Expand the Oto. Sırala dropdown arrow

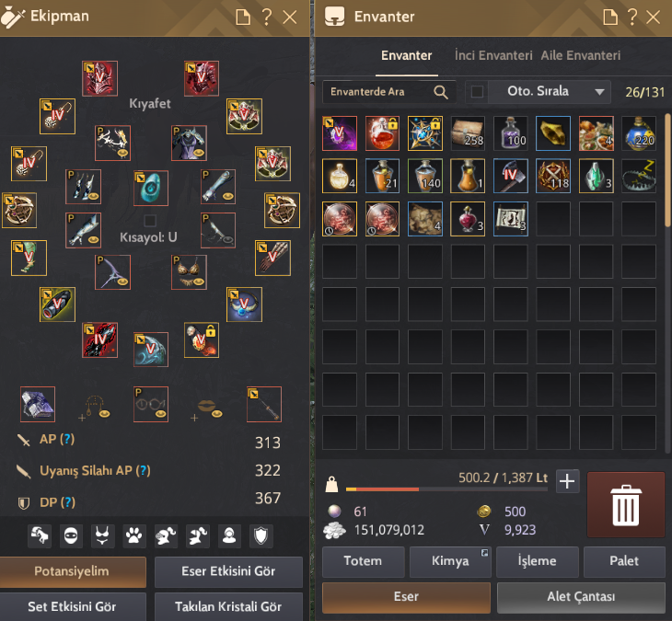coord(599,92)
